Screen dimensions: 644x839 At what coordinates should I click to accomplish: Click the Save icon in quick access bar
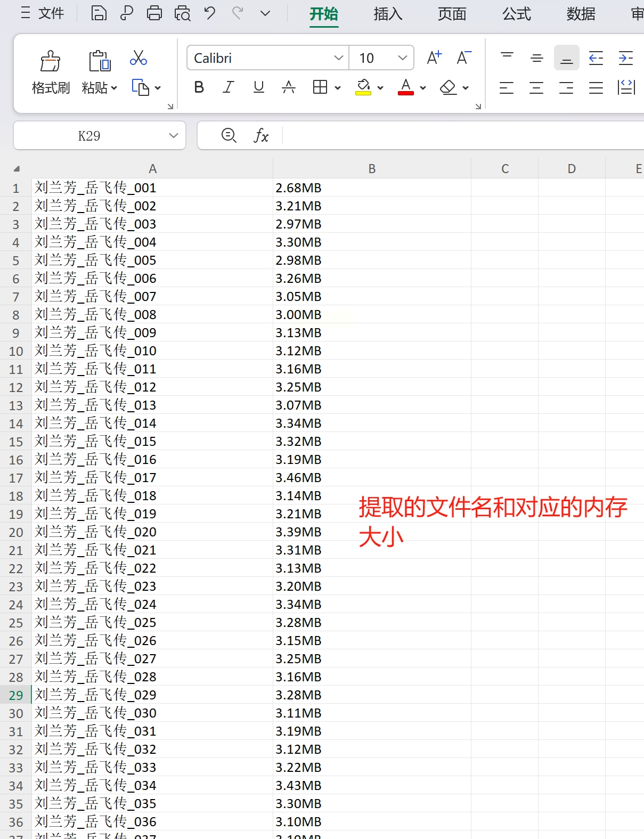[x=99, y=13]
